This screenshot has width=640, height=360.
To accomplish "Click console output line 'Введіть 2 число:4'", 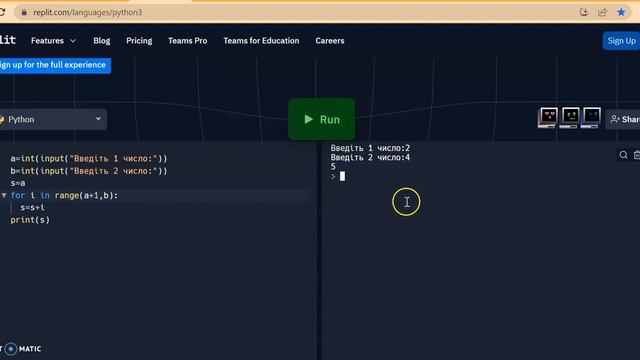I will pos(370,158).
